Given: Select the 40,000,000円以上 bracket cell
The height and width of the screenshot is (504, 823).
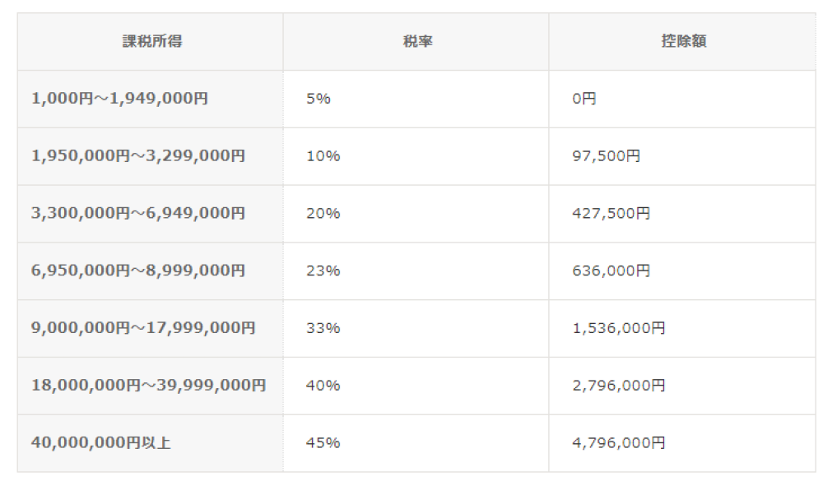Looking at the screenshot, I should pyautogui.click(x=151, y=443).
